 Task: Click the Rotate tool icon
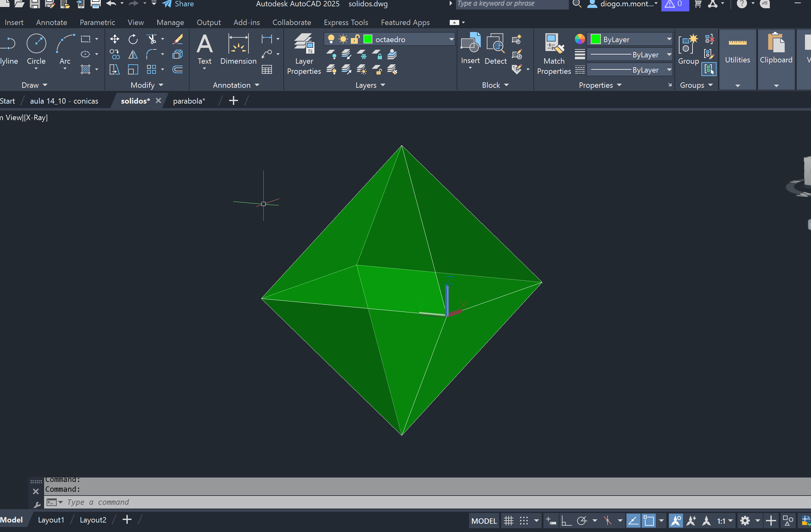click(133, 39)
